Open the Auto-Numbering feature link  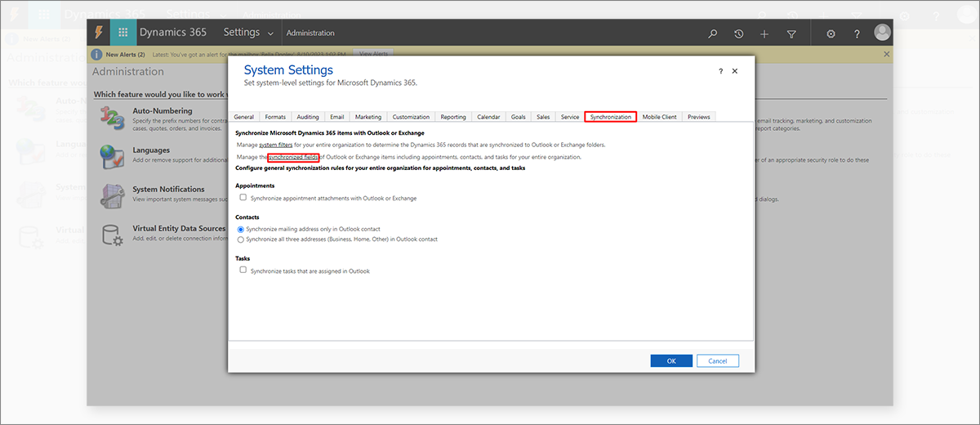[163, 110]
